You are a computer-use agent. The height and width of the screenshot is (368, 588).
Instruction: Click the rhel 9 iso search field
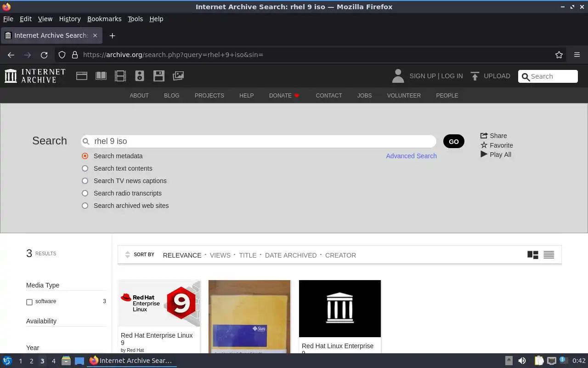tap(258, 141)
